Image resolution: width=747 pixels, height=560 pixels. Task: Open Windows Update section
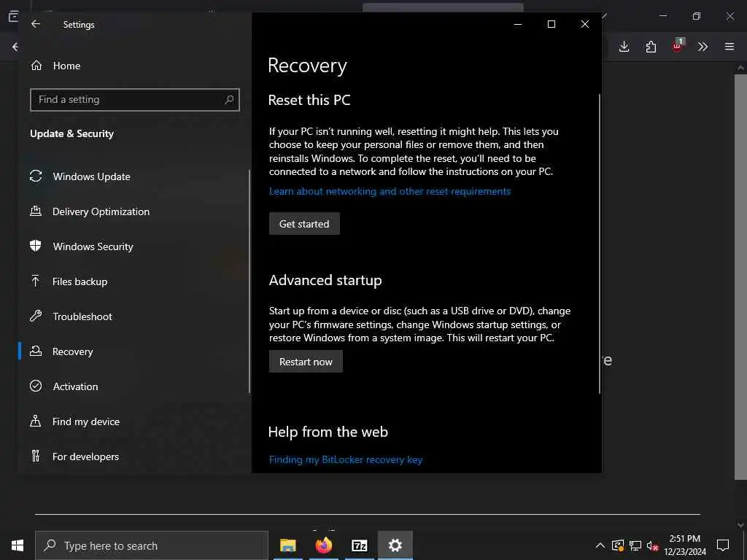pyautogui.click(x=91, y=176)
